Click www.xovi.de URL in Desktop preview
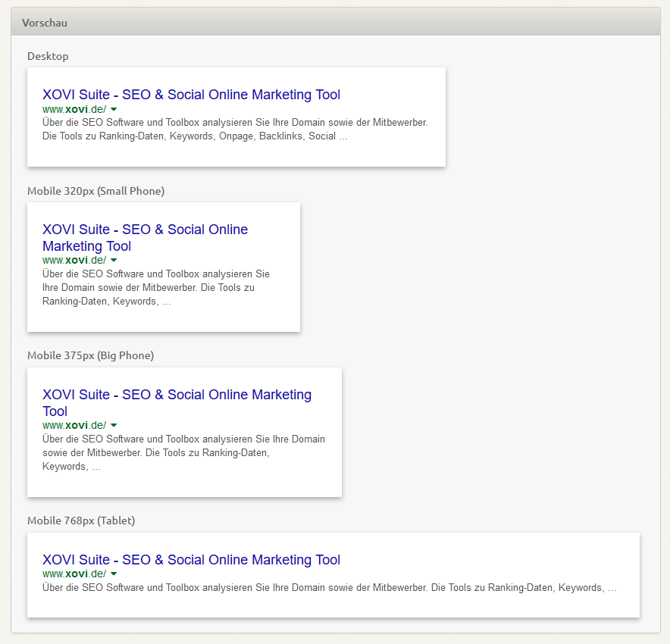Image resolution: width=670 pixels, height=644 pixels. tap(74, 109)
